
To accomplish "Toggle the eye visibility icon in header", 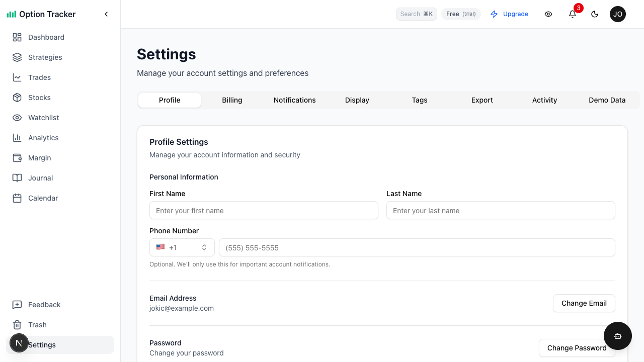I will coord(548,14).
